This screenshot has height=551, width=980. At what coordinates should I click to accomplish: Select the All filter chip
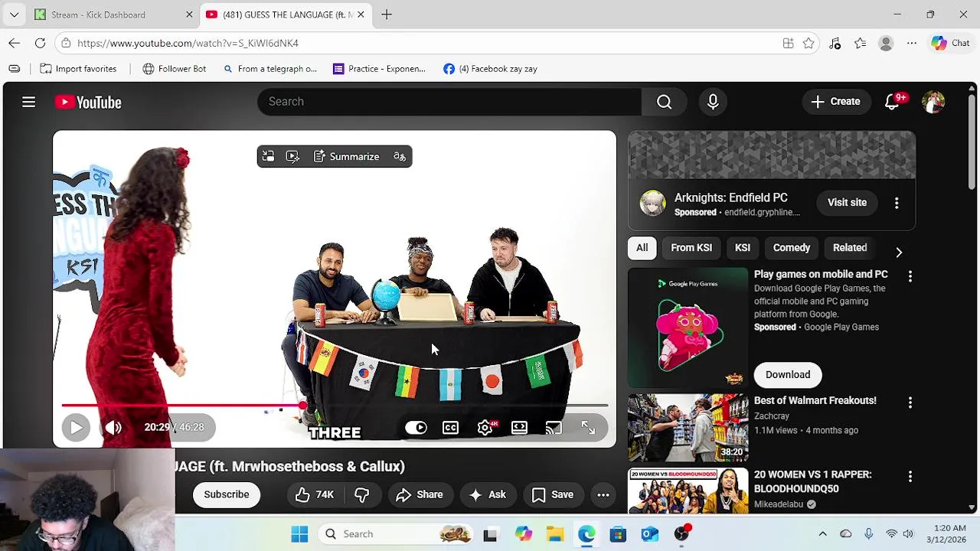(x=642, y=248)
